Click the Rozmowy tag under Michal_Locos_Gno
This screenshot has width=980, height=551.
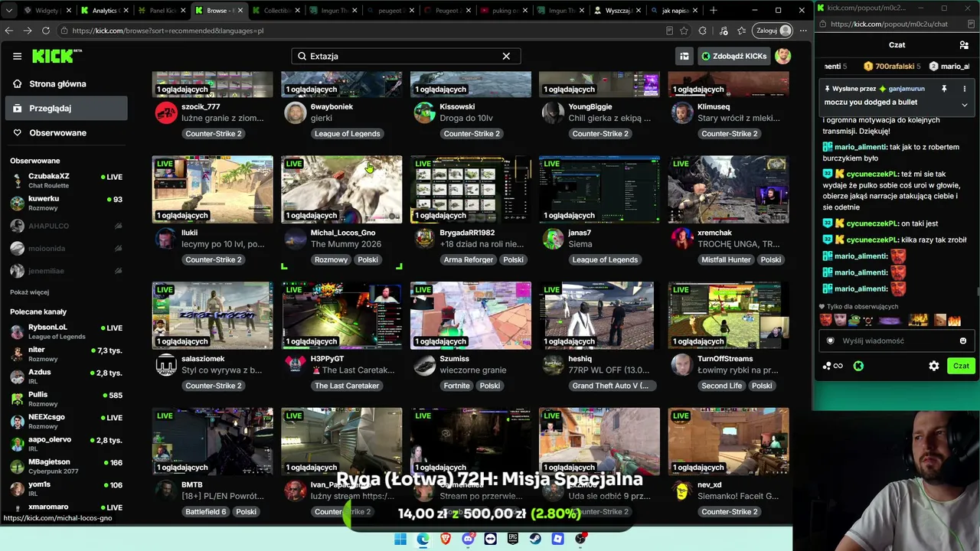331,259
